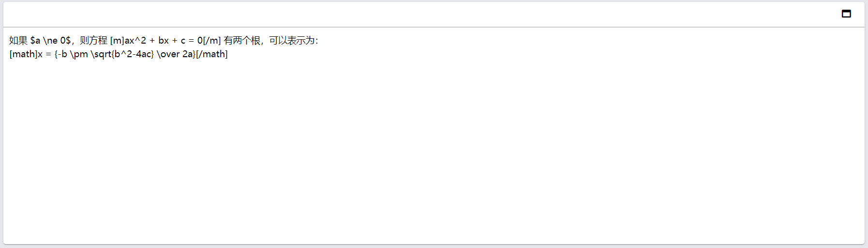The image size is (868, 248).
Task: Click the {-b text in the formula
Action: coord(60,54)
